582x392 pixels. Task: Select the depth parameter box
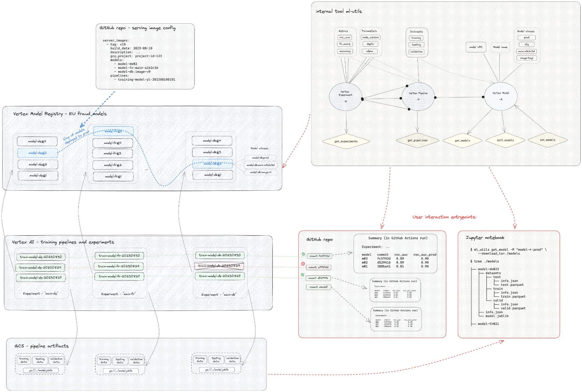370,44
